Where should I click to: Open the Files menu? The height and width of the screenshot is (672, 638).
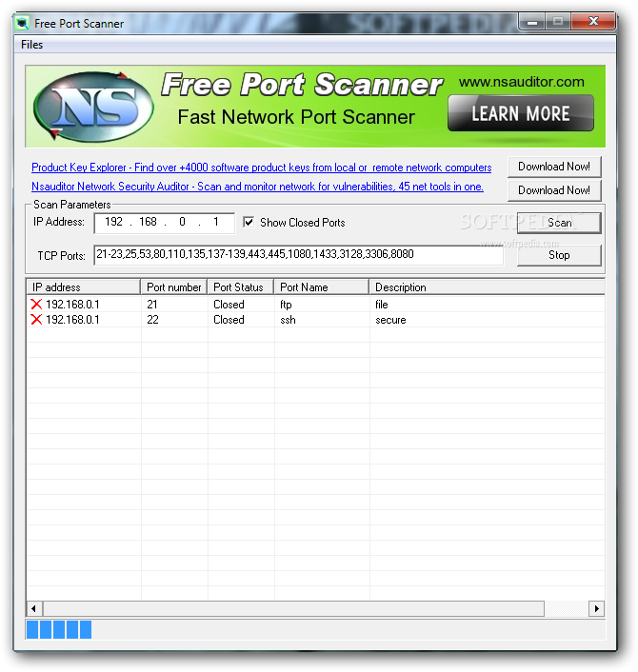[x=32, y=45]
